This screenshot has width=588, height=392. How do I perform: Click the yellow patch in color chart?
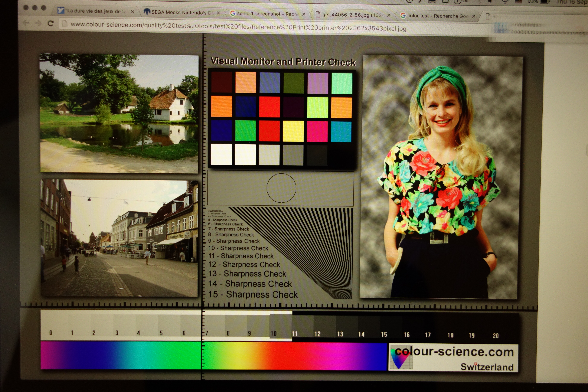click(293, 131)
